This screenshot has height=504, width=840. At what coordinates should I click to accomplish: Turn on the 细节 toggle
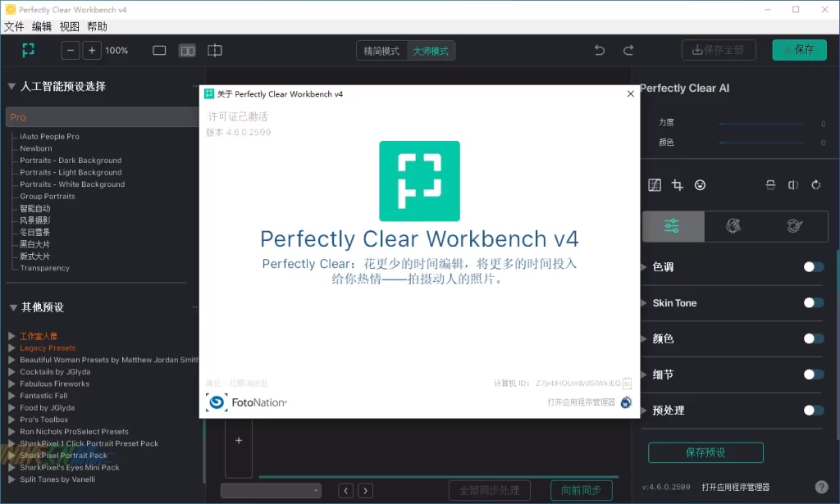pyautogui.click(x=813, y=375)
